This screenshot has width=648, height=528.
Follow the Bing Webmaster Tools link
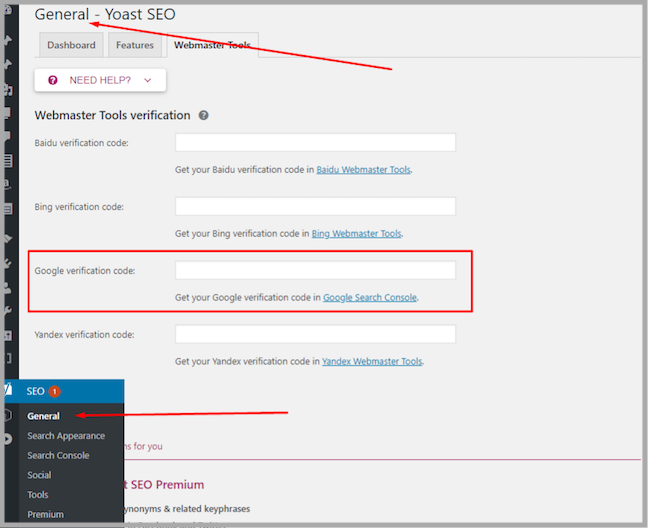tap(357, 234)
